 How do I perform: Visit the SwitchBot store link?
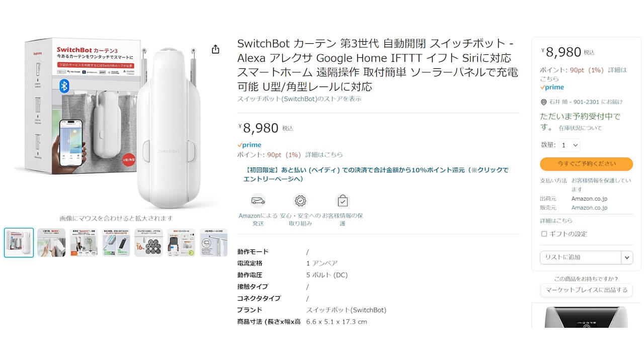[x=300, y=99]
